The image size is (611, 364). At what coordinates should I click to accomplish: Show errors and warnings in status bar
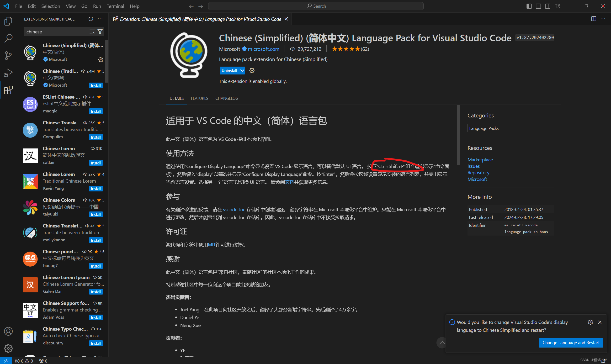click(24, 361)
